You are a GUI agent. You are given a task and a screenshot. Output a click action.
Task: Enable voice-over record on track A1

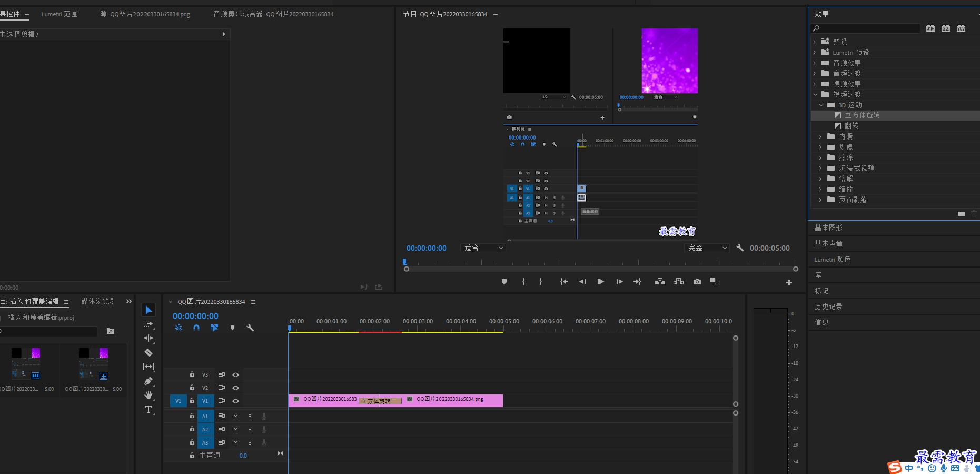[x=264, y=416]
